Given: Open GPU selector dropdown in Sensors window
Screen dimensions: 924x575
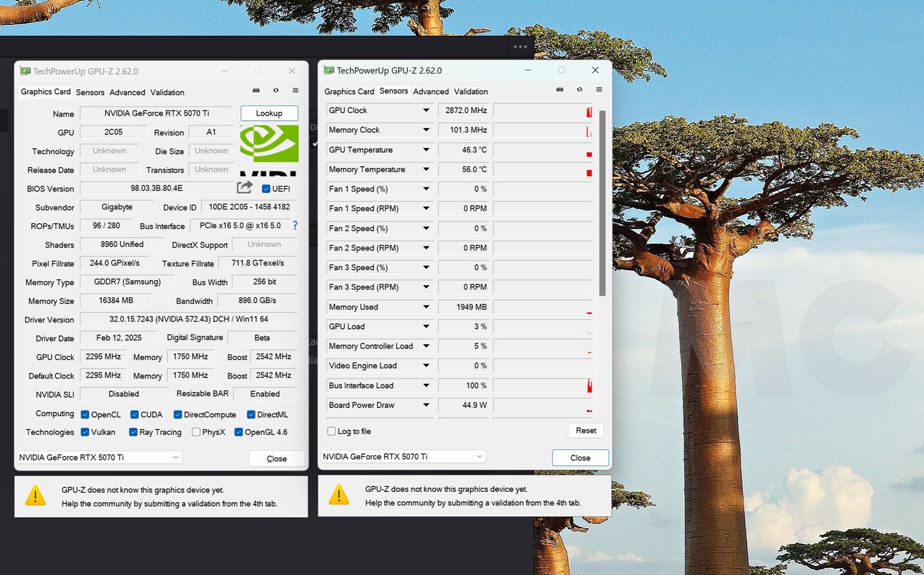Looking at the screenshot, I should tap(403, 457).
